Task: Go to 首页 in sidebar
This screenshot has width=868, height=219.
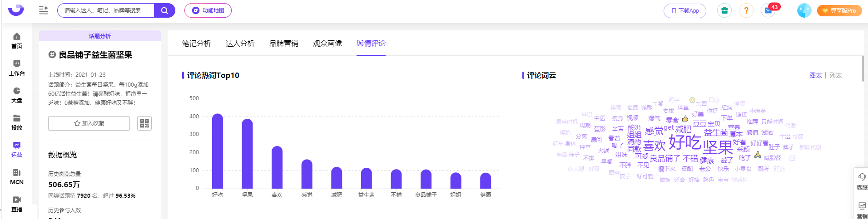Action: pos(17,41)
